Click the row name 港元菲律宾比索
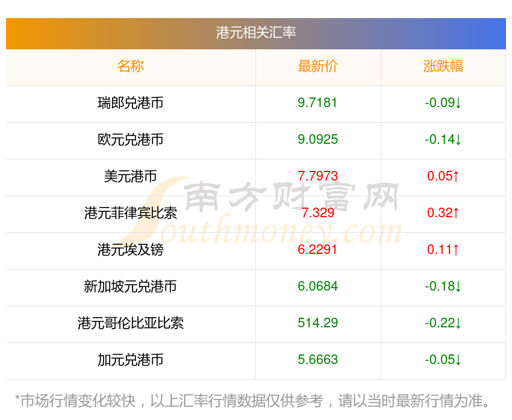The image size is (512, 420). 131,213
